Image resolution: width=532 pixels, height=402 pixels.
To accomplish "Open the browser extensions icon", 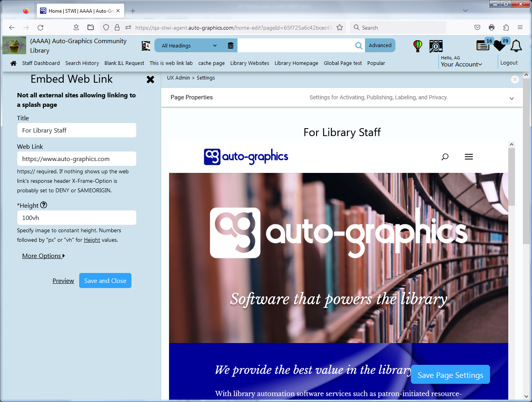I will tap(506, 27).
